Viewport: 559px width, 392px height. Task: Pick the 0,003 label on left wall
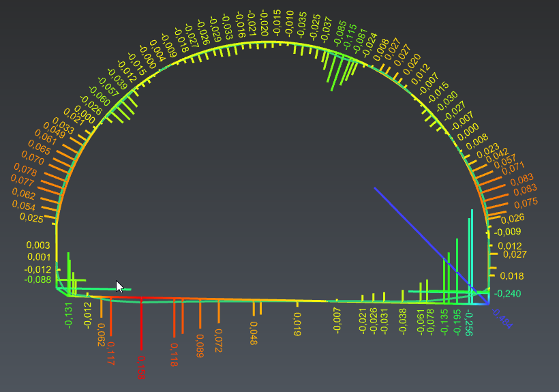click(38, 245)
